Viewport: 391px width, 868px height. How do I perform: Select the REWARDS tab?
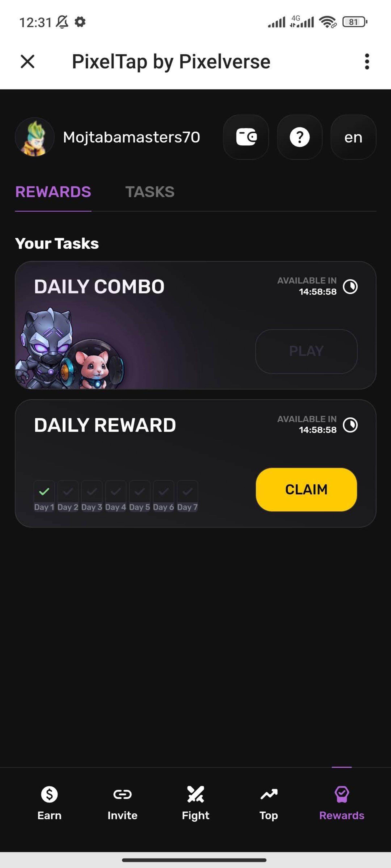(x=53, y=192)
